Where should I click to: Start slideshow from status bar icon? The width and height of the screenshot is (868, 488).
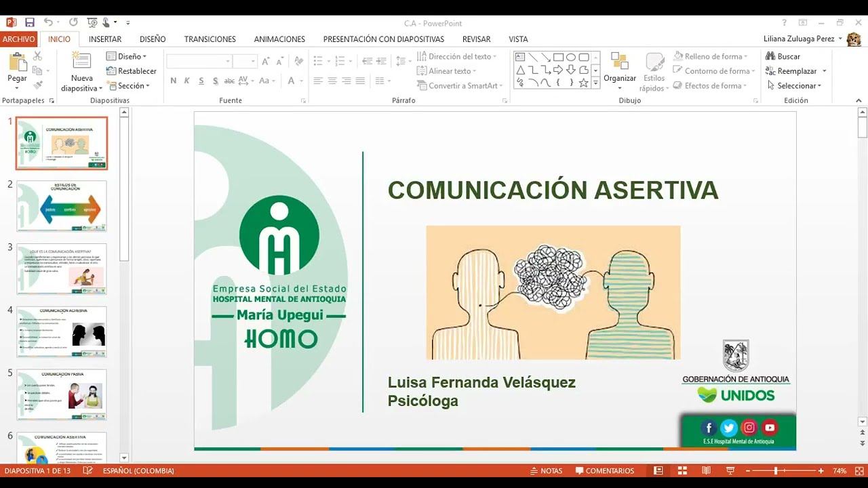pyautogui.click(x=730, y=470)
